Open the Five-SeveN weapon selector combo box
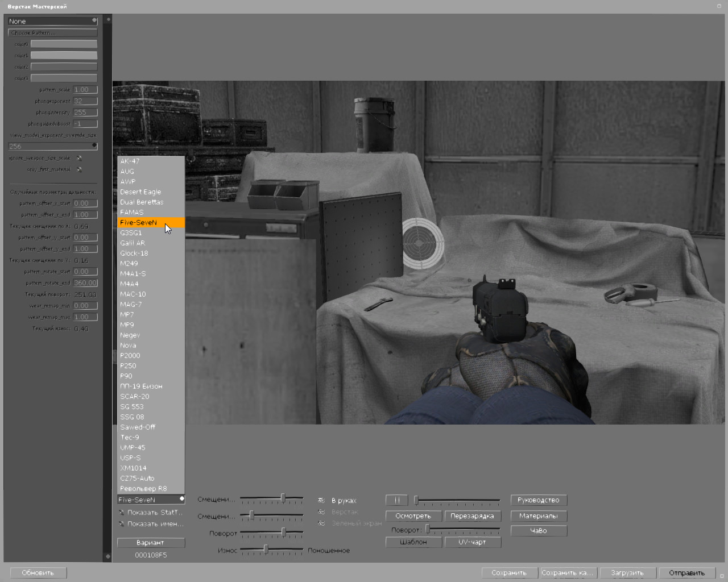 pos(151,500)
